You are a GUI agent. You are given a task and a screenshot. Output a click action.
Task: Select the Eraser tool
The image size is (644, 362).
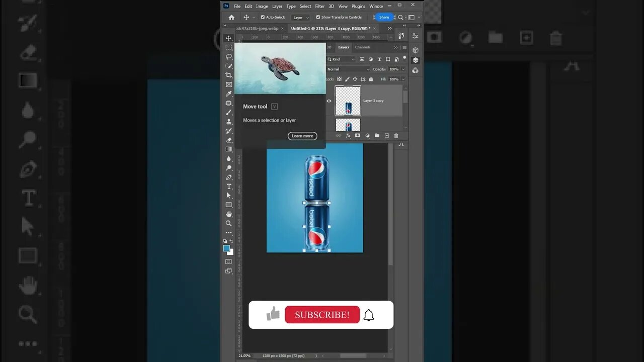click(229, 140)
